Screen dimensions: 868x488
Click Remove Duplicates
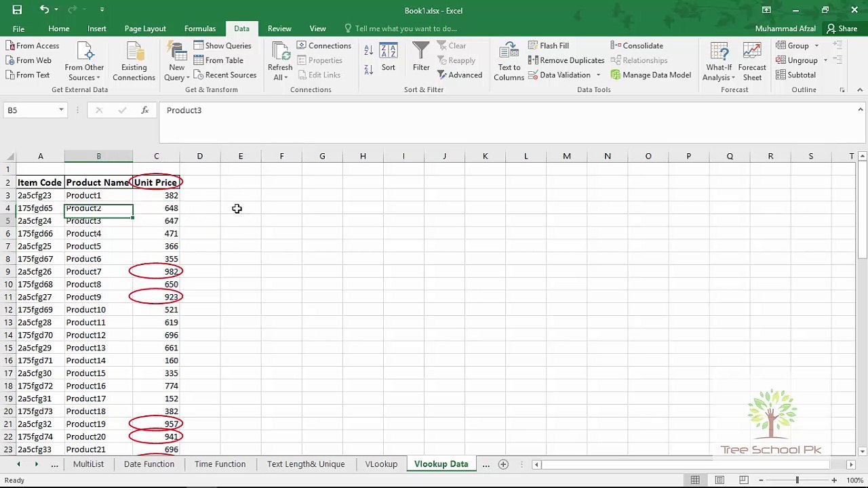pyautogui.click(x=566, y=60)
